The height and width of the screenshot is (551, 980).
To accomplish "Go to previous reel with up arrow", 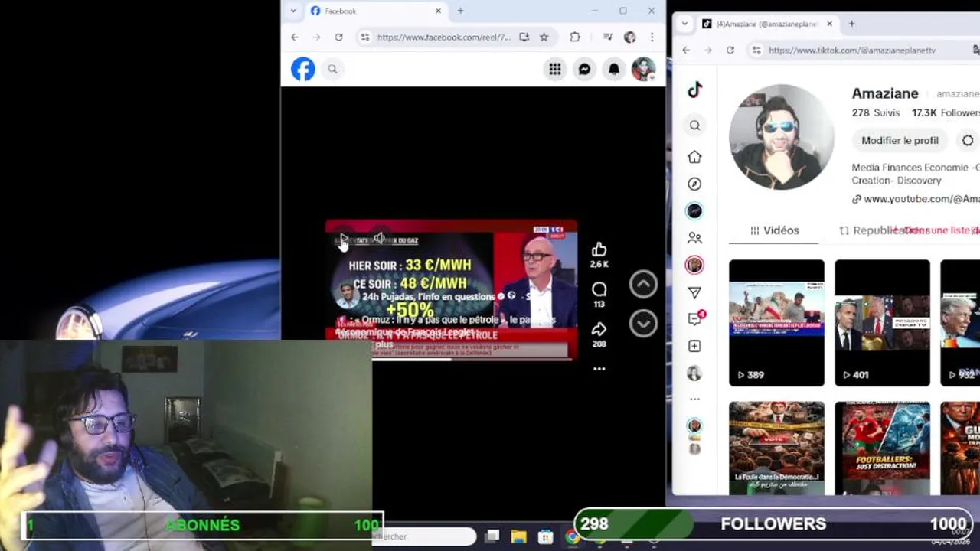I will (x=643, y=284).
